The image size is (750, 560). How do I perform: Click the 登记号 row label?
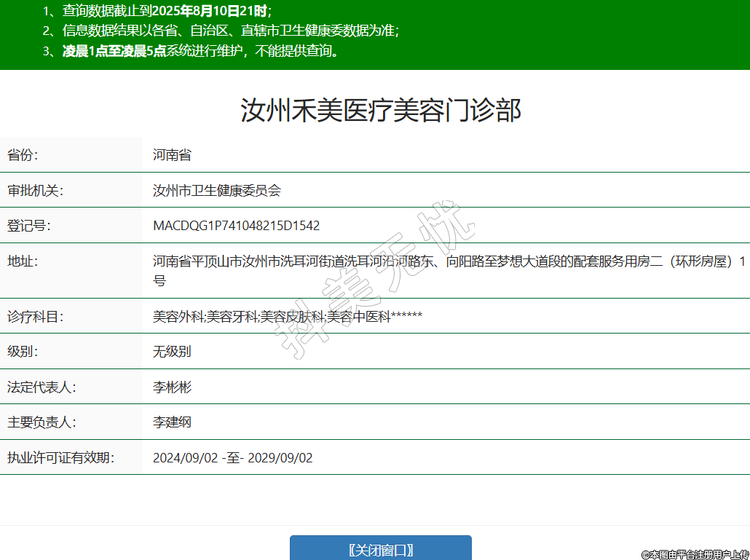click(x=28, y=226)
